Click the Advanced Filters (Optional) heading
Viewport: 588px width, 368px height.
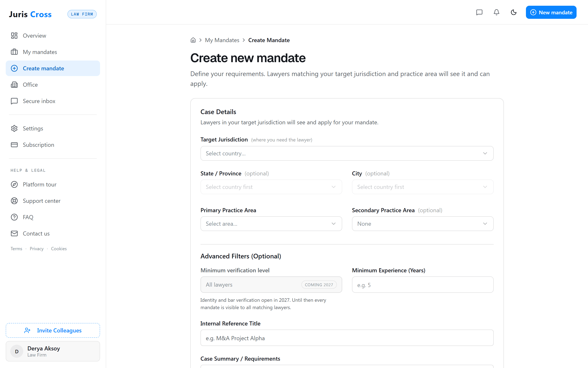coord(241,256)
